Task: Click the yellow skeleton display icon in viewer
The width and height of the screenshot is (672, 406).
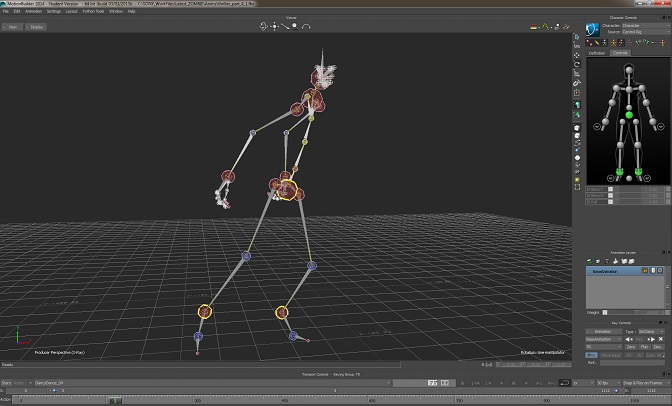Action: [546, 27]
